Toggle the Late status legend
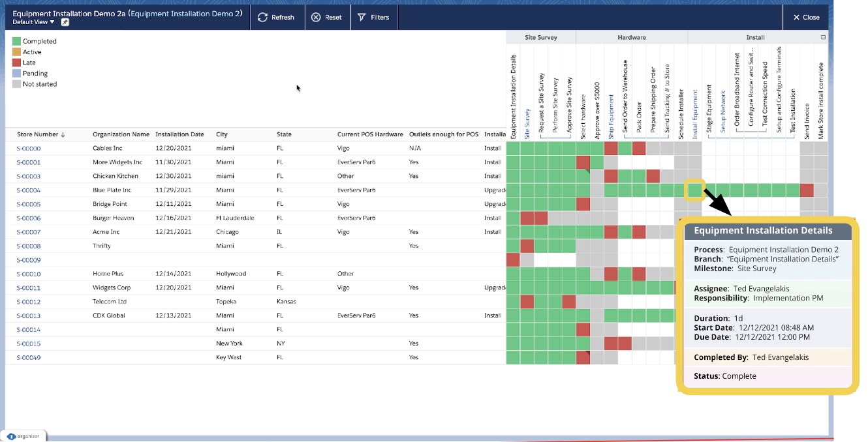Viewport: 868px width, 442px height. pyautogui.click(x=26, y=63)
